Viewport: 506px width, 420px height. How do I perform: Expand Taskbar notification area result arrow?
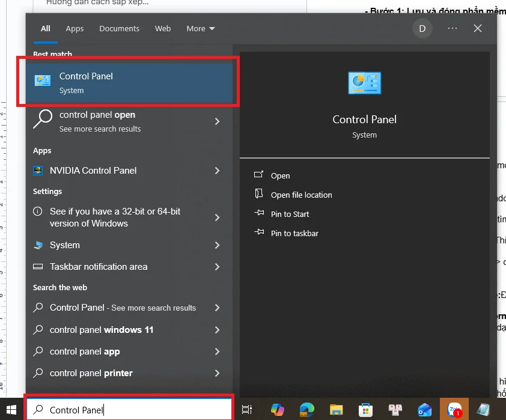click(x=217, y=266)
